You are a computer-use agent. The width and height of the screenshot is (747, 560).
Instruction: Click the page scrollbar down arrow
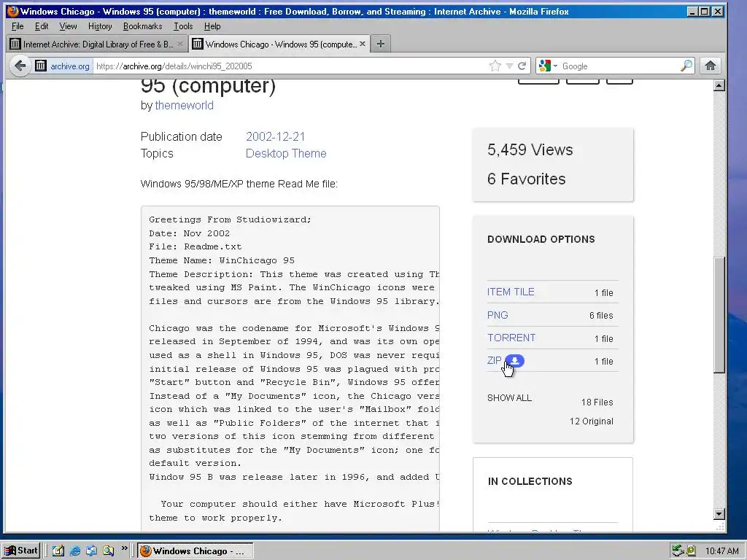point(719,514)
